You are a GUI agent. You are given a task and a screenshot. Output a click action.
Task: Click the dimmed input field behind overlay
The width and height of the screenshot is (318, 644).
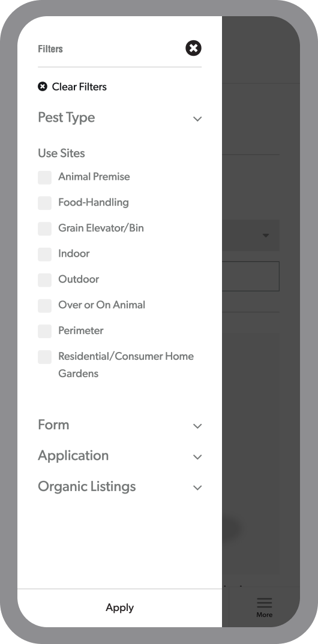pyautogui.click(x=251, y=276)
